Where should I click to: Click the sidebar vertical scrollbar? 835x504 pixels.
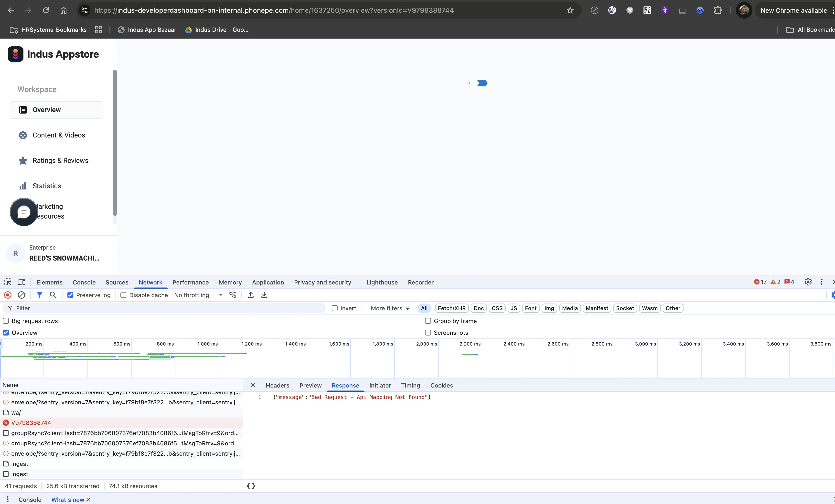click(x=115, y=143)
